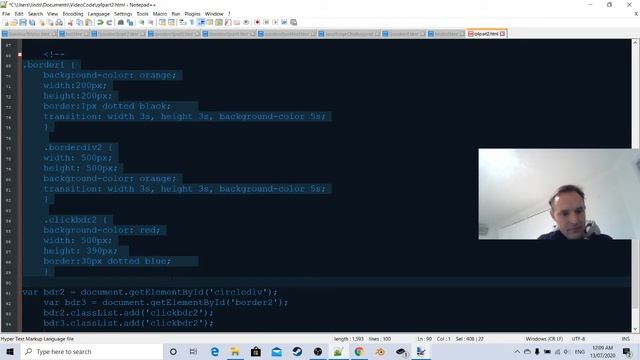Click the Zoom Out toolbar icon

tap(151, 22)
